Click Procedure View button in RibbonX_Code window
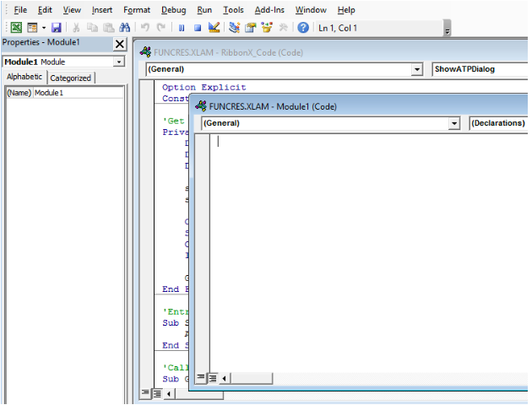The height and width of the screenshot is (405, 532). point(145,393)
